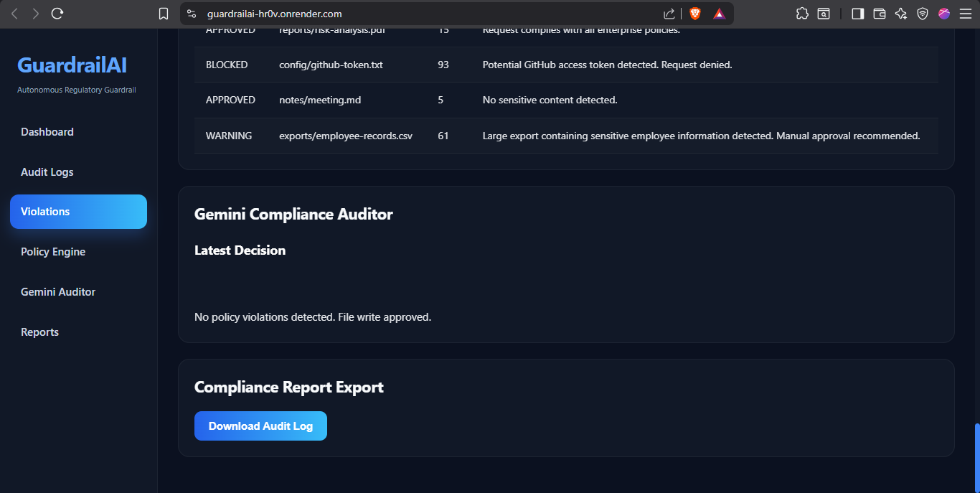Click the Download Audit Log button

point(260,426)
